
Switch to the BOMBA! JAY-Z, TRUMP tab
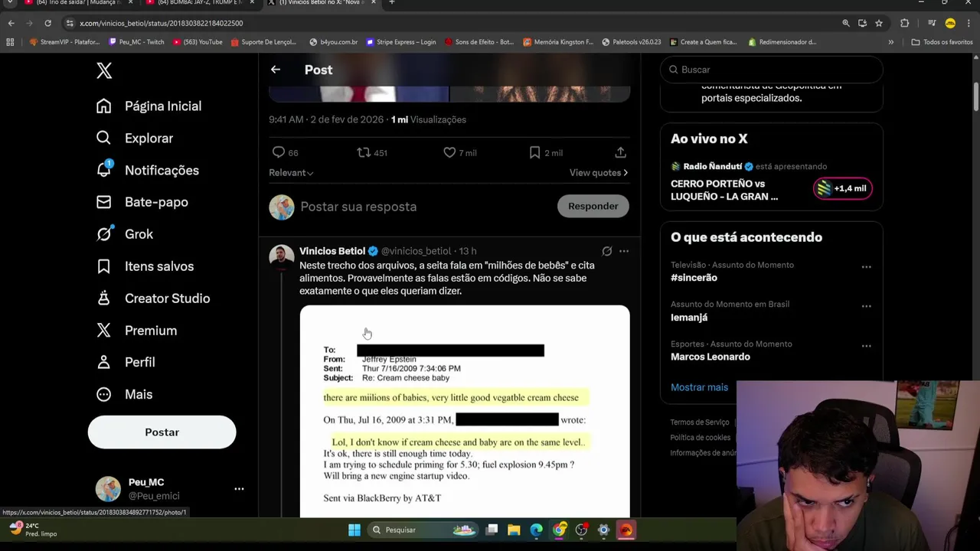click(199, 2)
